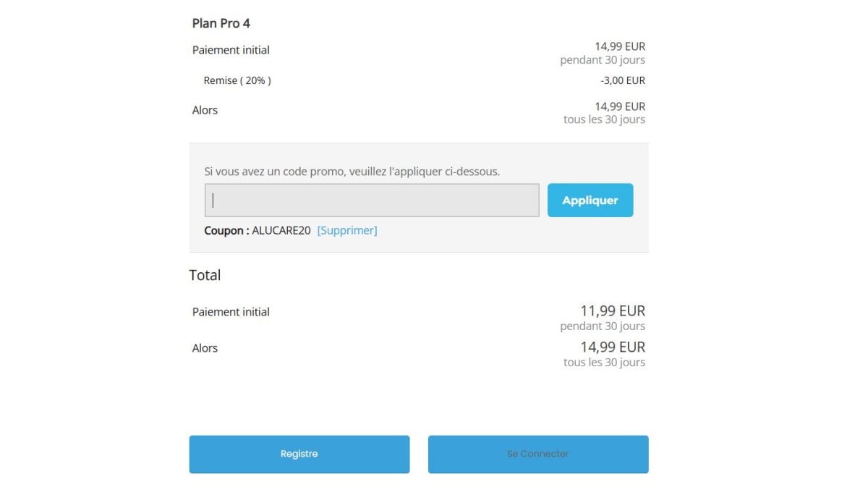
Task: Click the tous les 30 jours text
Action: [603, 119]
